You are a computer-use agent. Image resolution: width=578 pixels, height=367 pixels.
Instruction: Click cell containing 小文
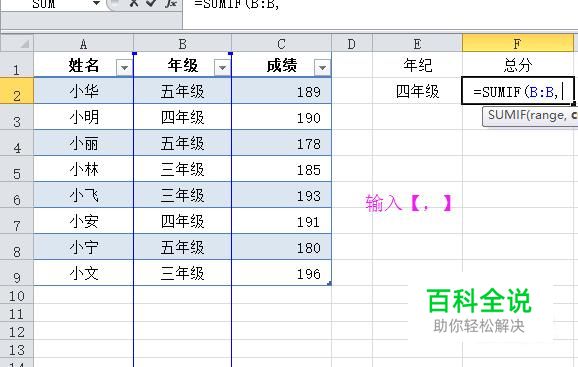coord(84,273)
